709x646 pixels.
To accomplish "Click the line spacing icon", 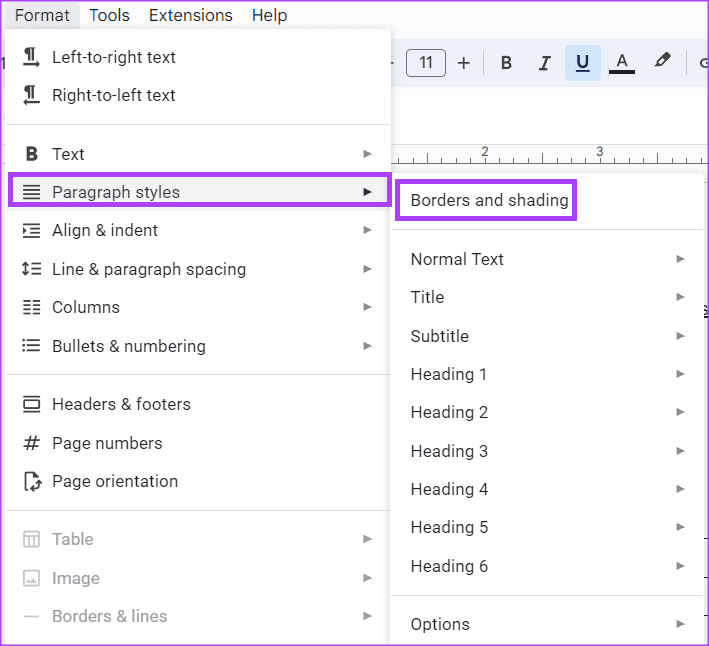I will tap(31, 269).
